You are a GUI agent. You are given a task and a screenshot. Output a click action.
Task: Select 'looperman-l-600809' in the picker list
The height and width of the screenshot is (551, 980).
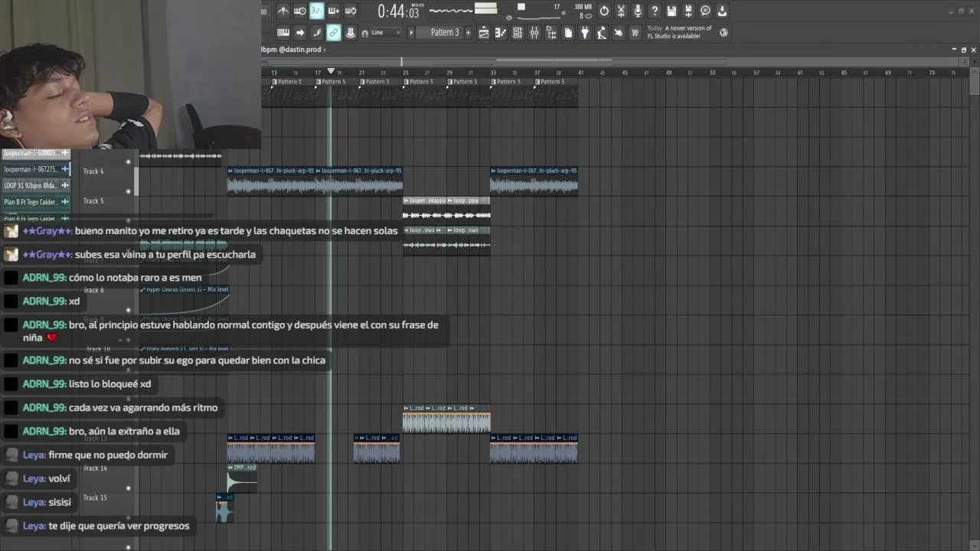tap(36, 153)
